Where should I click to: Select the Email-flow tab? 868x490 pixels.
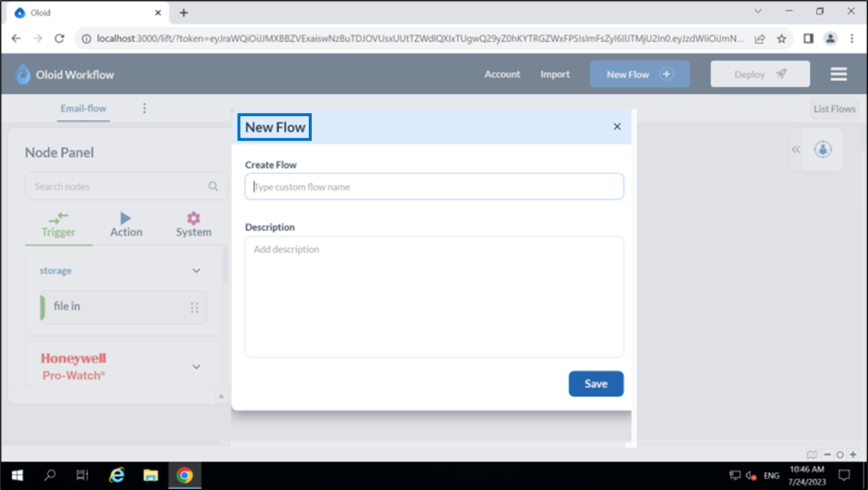click(x=83, y=108)
